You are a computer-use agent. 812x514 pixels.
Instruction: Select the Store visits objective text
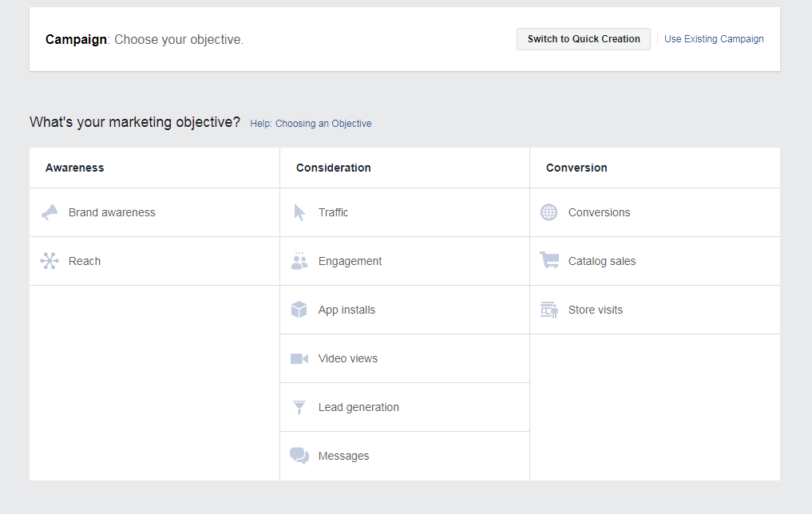pos(596,310)
